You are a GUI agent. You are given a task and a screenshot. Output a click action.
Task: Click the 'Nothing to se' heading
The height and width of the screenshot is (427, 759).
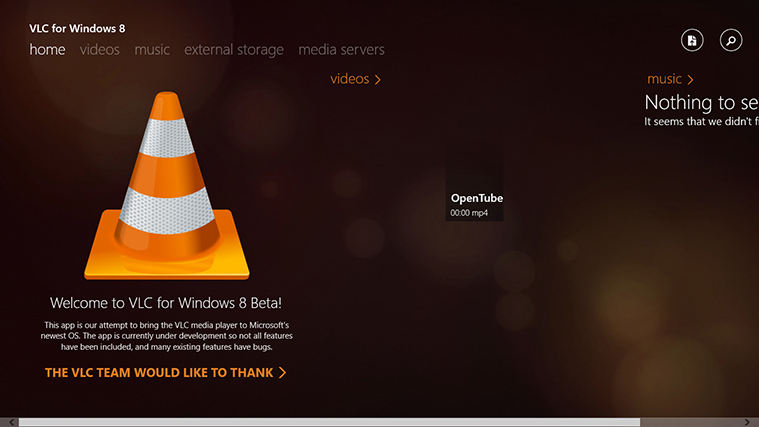[701, 103]
